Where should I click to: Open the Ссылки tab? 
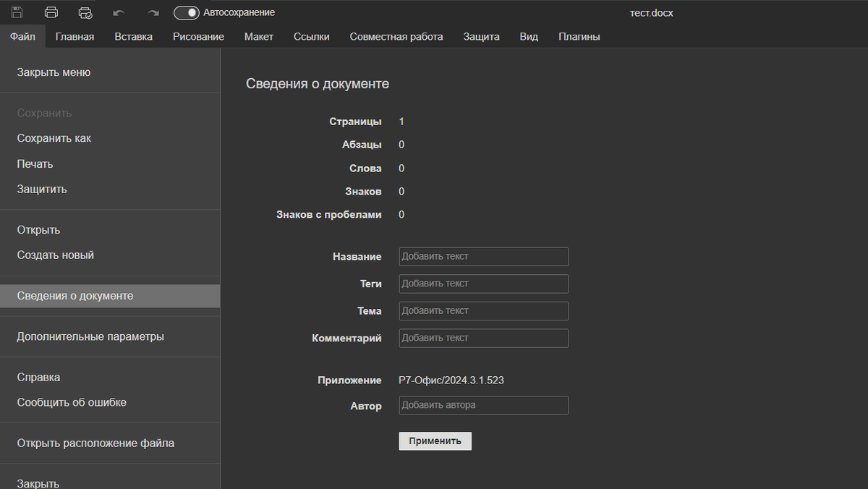pos(312,36)
